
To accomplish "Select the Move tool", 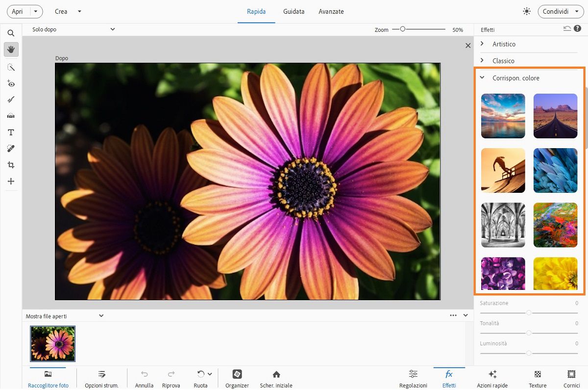I will tap(11, 182).
